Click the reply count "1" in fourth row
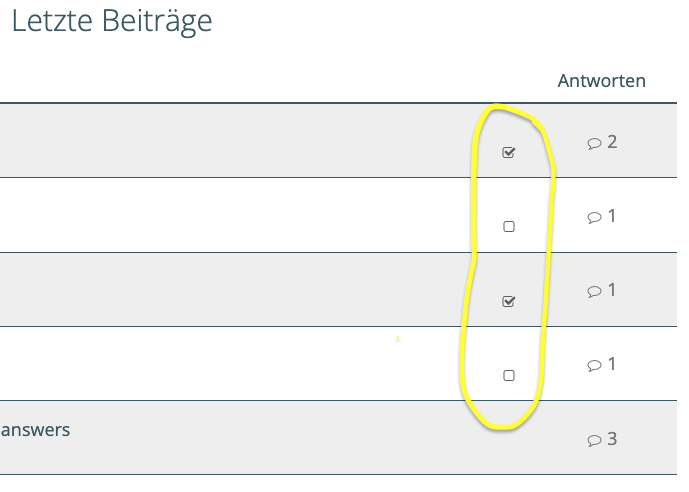The image size is (689, 492). click(612, 364)
